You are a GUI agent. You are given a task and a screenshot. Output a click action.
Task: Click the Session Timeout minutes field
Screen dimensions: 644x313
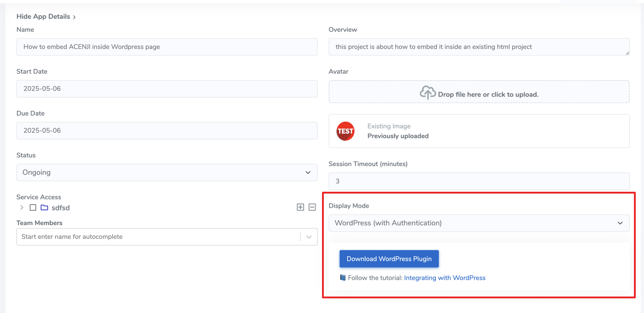pyautogui.click(x=479, y=181)
